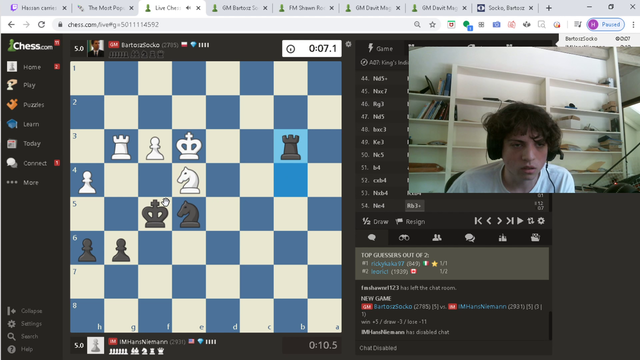Open browser zoom magnifier icon
This screenshot has width=640, height=360.
pyautogui.click(x=417, y=24)
